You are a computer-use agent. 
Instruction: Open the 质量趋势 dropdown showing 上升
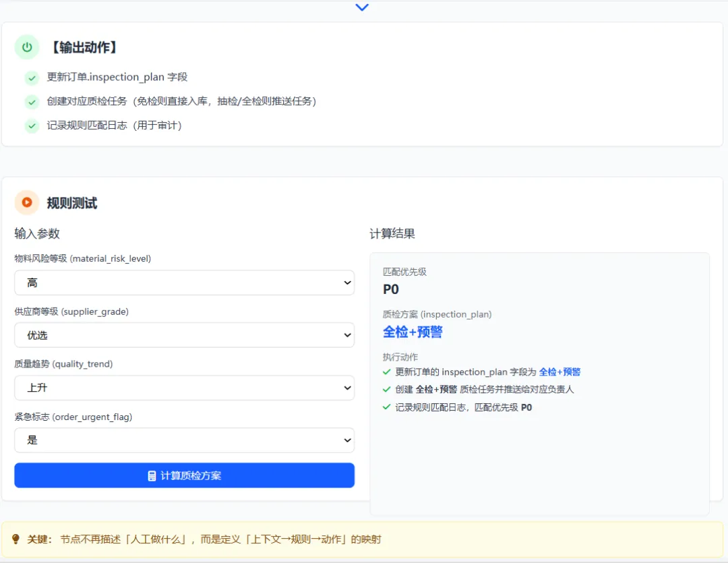(184, 388)
